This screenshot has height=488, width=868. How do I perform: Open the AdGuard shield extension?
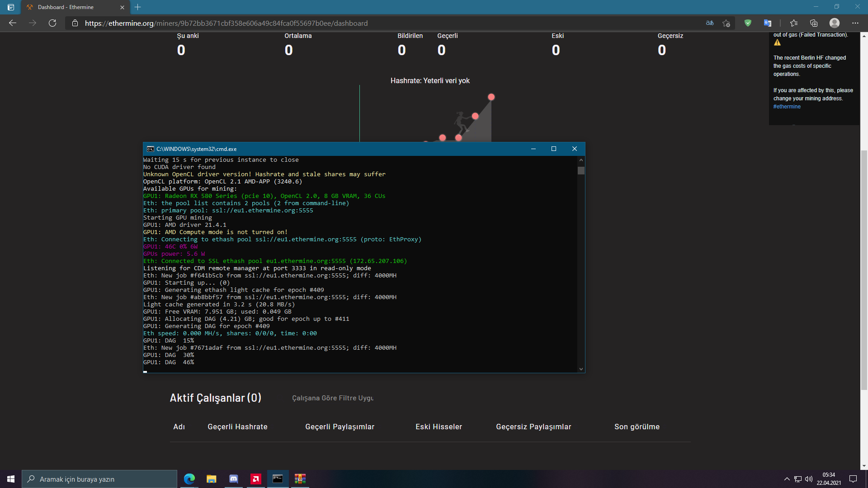pos(748,23)
